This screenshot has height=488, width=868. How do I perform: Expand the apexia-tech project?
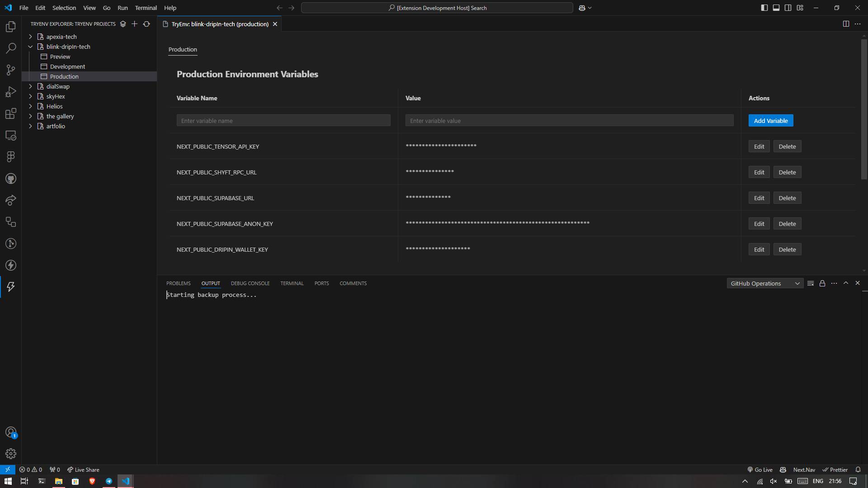coord(30,37)
